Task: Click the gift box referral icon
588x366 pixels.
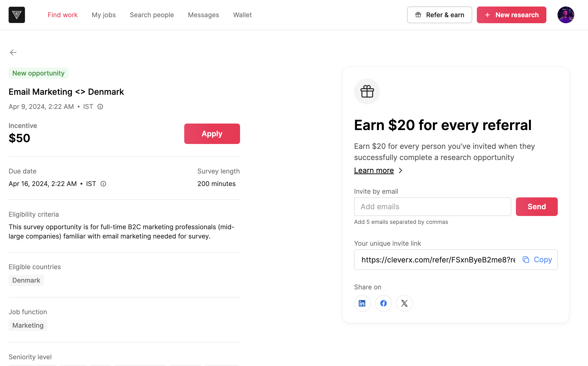Action: click(x=366, y=91)
